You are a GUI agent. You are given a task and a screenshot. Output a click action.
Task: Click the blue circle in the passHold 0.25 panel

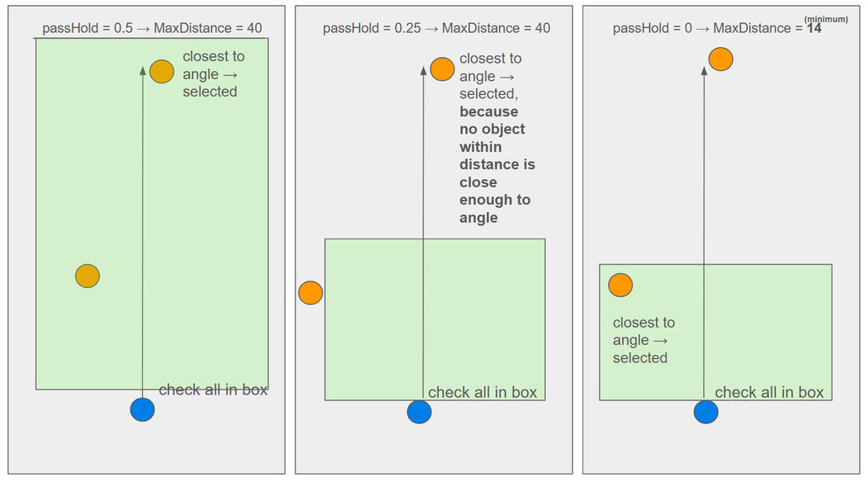point(419,411)
